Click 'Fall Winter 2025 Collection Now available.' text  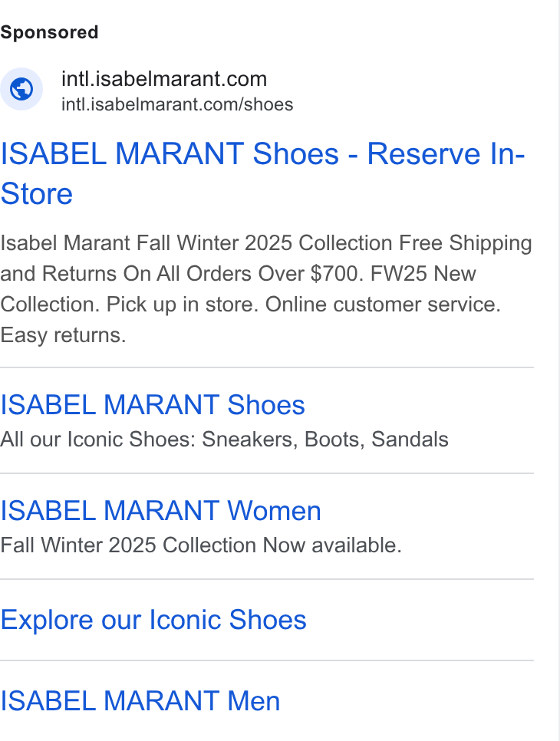point(201,545)
